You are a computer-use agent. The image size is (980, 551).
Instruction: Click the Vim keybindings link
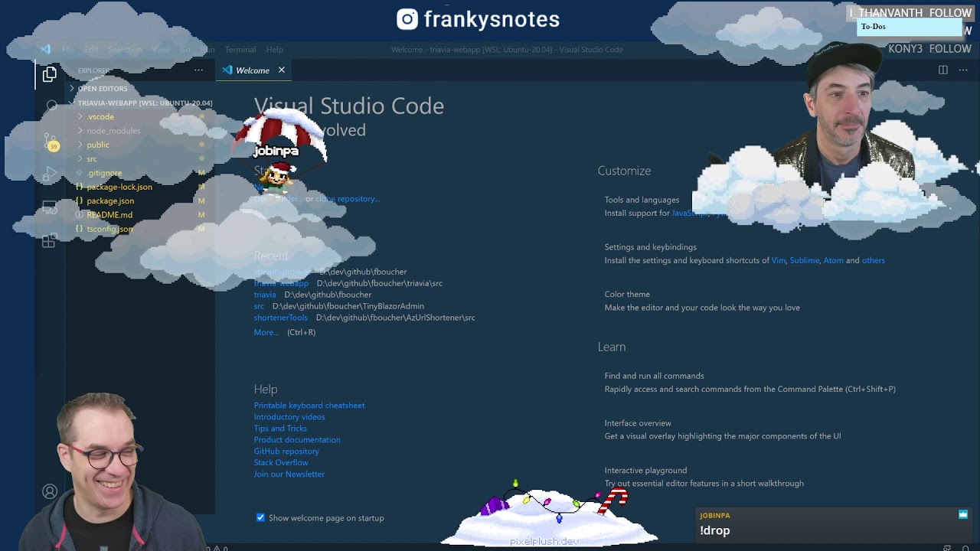click(x=779, y=261)
